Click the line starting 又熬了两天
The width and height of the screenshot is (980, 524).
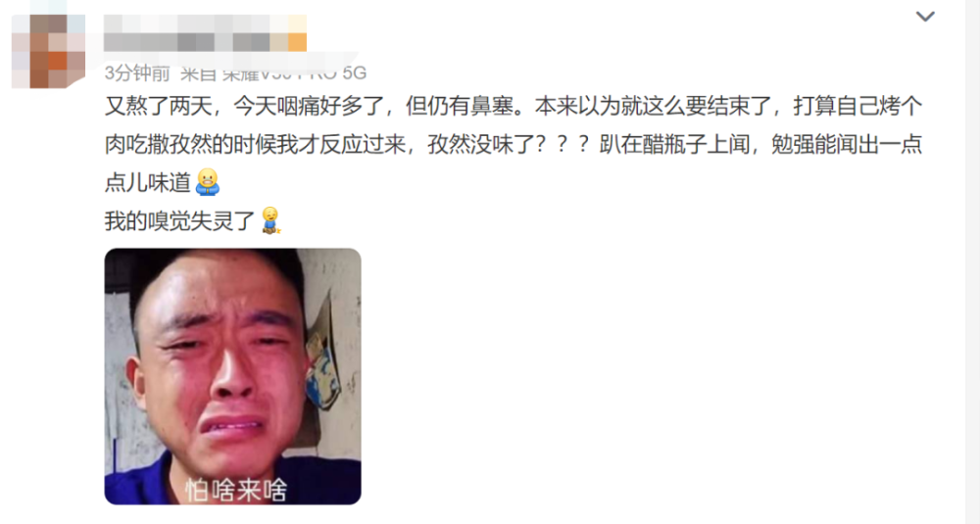click(514, 106)
